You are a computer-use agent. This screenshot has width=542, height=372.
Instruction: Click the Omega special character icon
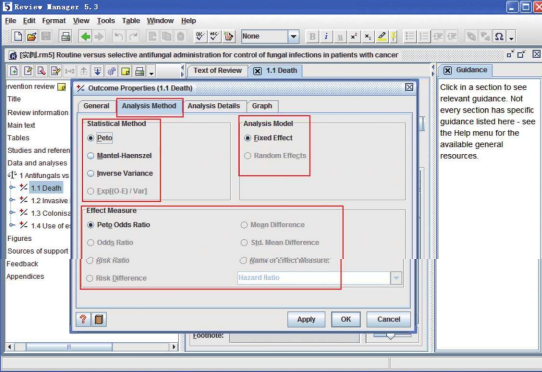click(x=499, y=36)
